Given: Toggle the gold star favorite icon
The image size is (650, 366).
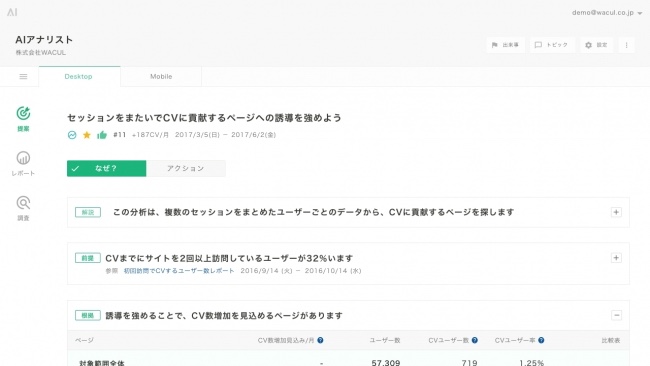Looking at the screenshot, I should [x=87, y=135].
